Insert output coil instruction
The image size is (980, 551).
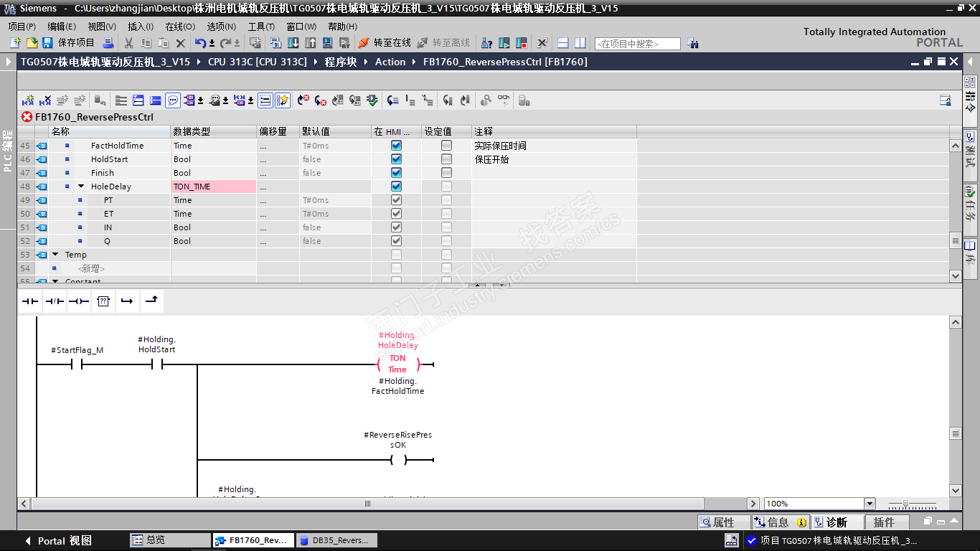point(79,301)
